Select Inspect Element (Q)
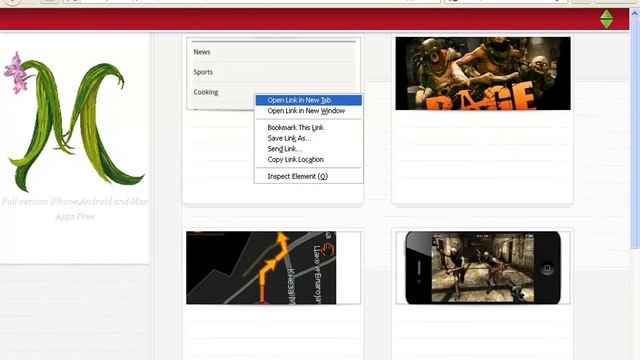 click(x=309, y=176)
